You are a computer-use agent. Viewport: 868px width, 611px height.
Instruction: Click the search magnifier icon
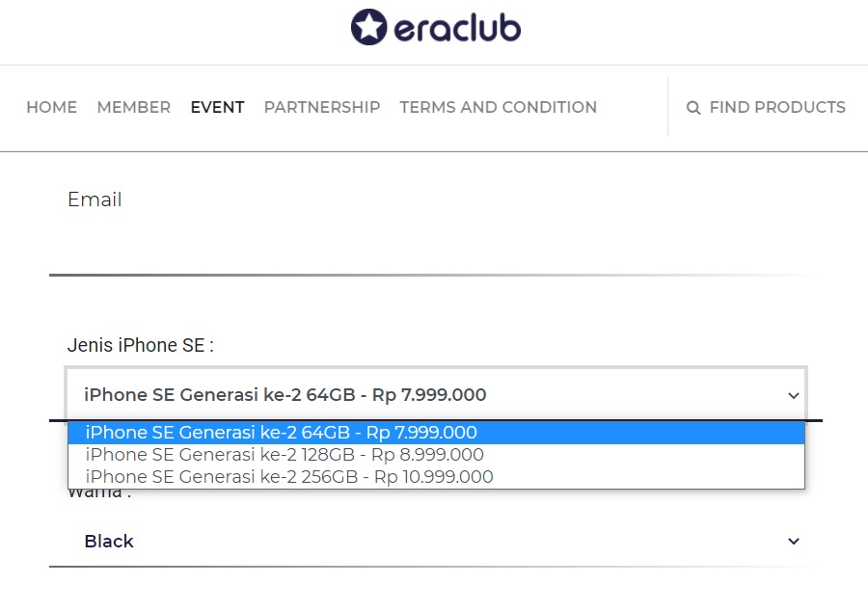tap(693, 107)
